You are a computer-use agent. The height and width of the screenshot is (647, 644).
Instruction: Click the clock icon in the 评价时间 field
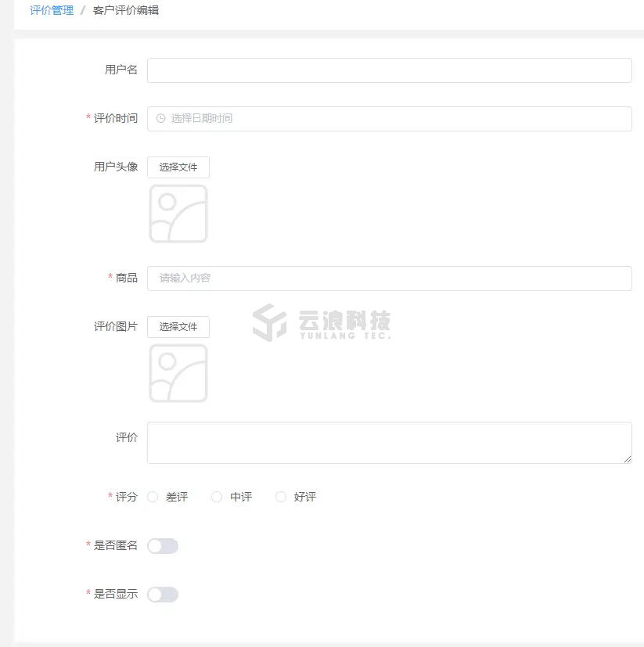tap(160, 119)
